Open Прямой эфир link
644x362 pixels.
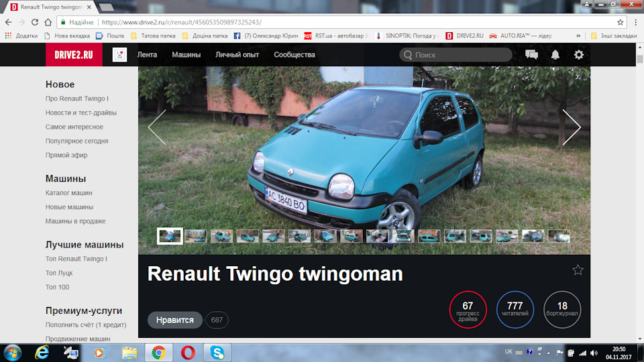[66, 155]
